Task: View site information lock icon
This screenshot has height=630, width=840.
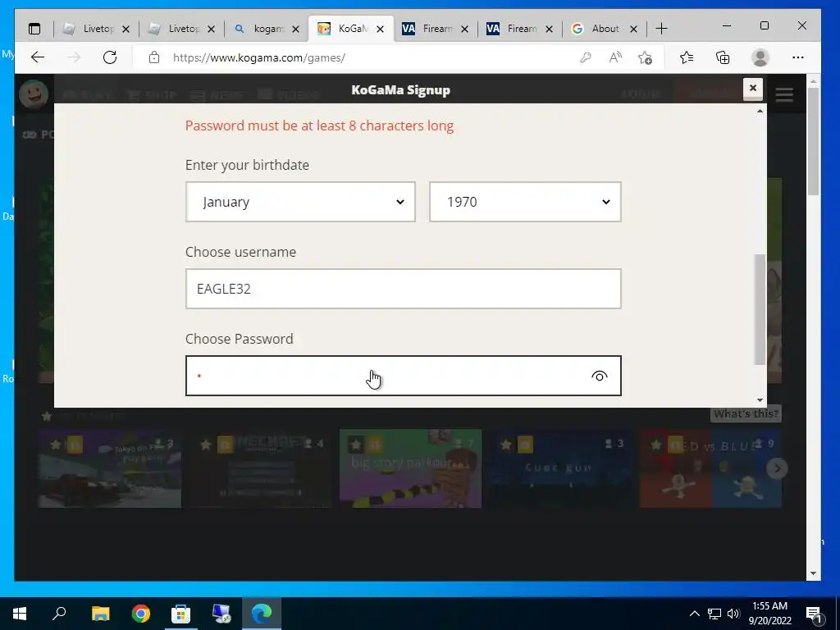Action: pos(154,57)
